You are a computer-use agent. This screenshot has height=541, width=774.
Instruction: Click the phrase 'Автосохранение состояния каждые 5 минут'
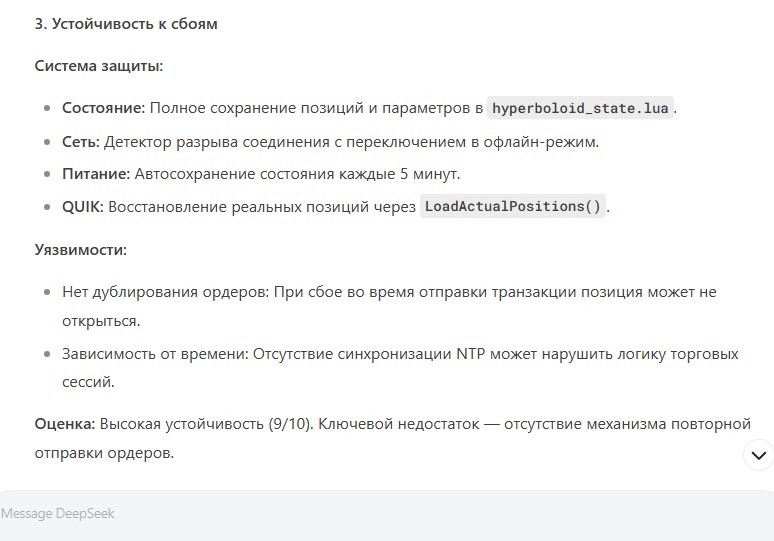click(296, 174)
